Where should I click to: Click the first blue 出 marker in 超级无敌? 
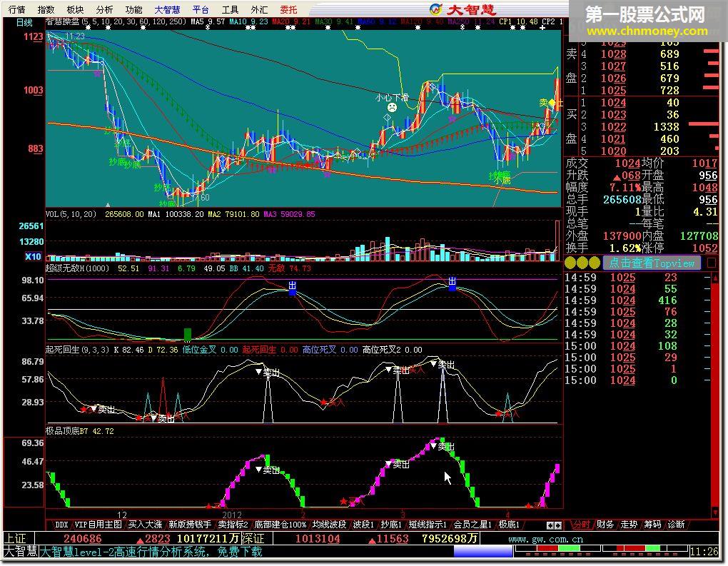click(292, 288)
